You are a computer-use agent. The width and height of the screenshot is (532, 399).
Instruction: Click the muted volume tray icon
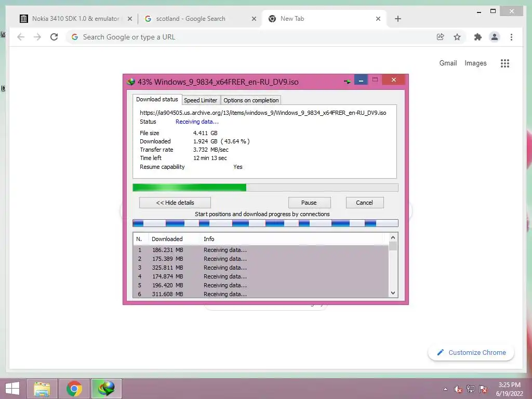point(458,389)
